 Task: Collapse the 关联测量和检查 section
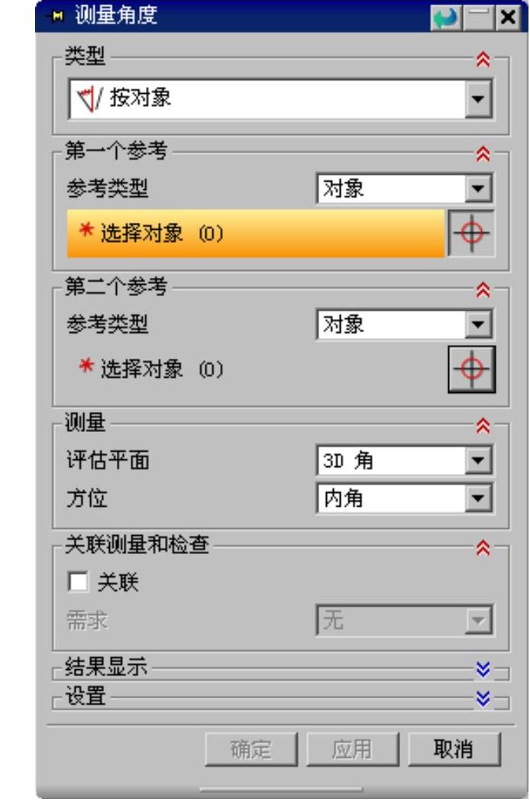[x=483, y=547]
